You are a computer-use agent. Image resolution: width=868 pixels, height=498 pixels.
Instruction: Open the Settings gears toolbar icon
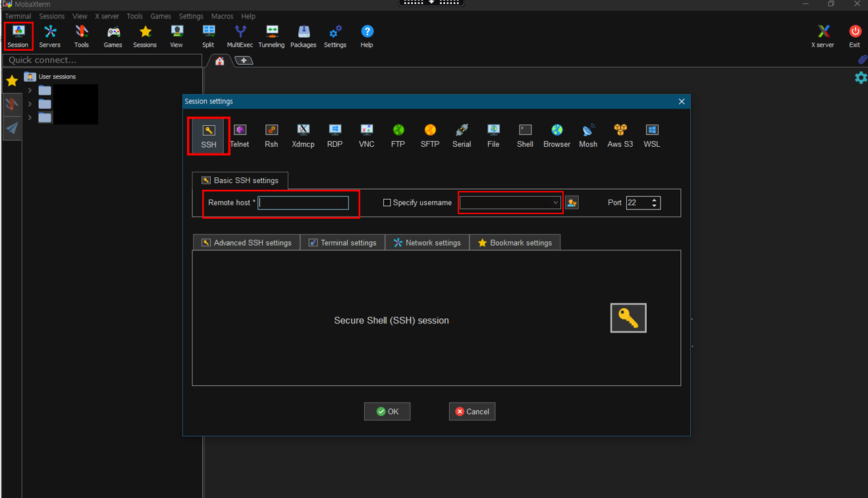[x=335, y=36]
